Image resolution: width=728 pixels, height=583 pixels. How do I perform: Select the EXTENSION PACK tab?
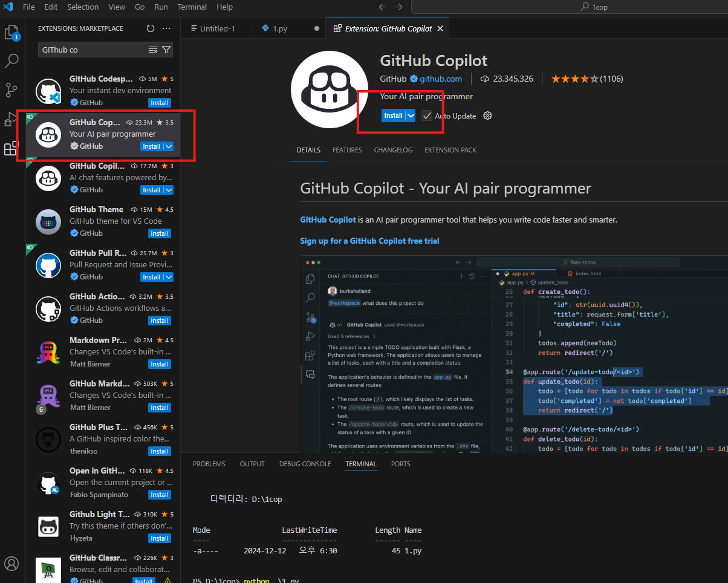(450, 150)
